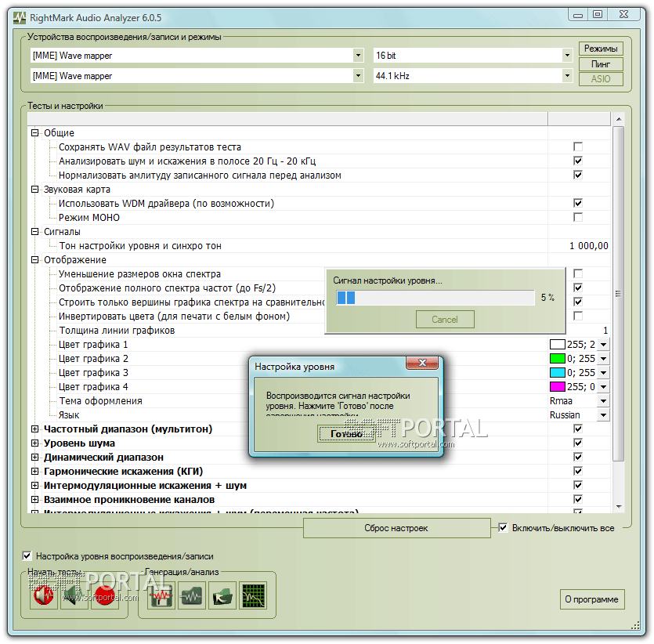Toggle Гармонические искажения (КГИ) checkbox

click(578, 472)
